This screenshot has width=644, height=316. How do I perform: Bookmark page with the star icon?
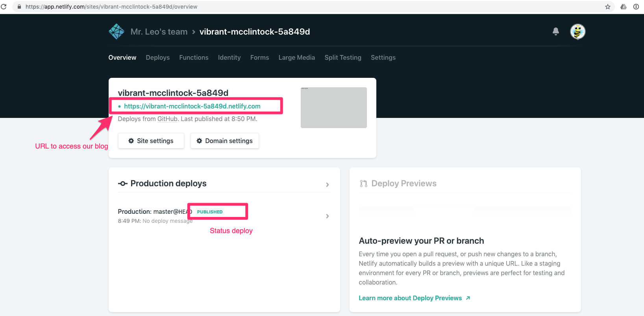(x=608, y=7)
